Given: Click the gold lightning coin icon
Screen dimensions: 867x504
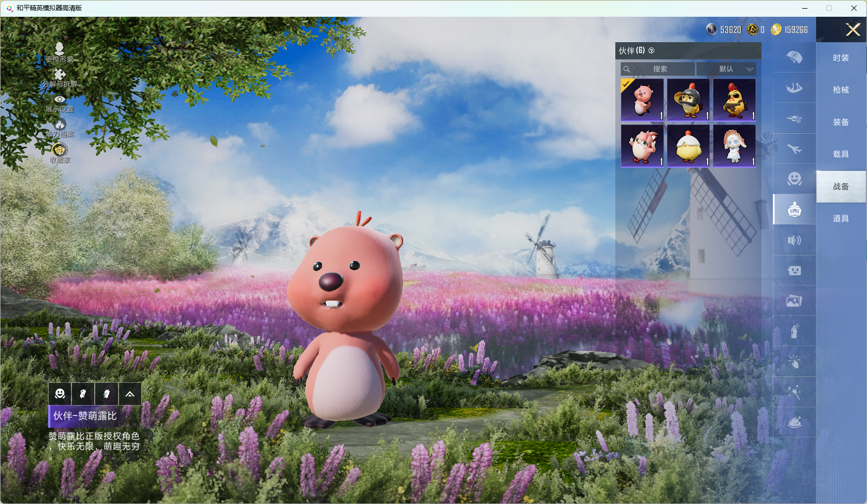Looking at the screenshot, I should tap(776, 29).
